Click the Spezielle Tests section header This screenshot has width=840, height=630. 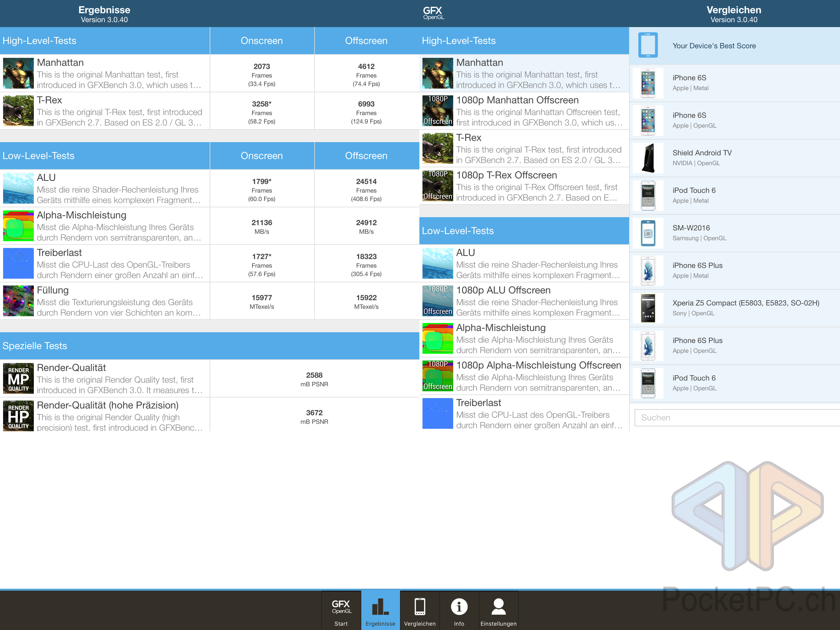(x=210, y=346)
